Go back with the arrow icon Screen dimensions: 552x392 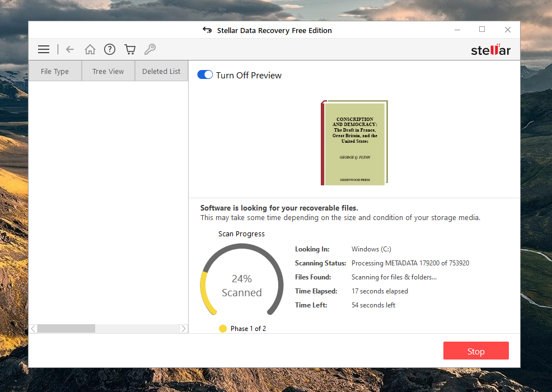[x=70, y=49]
